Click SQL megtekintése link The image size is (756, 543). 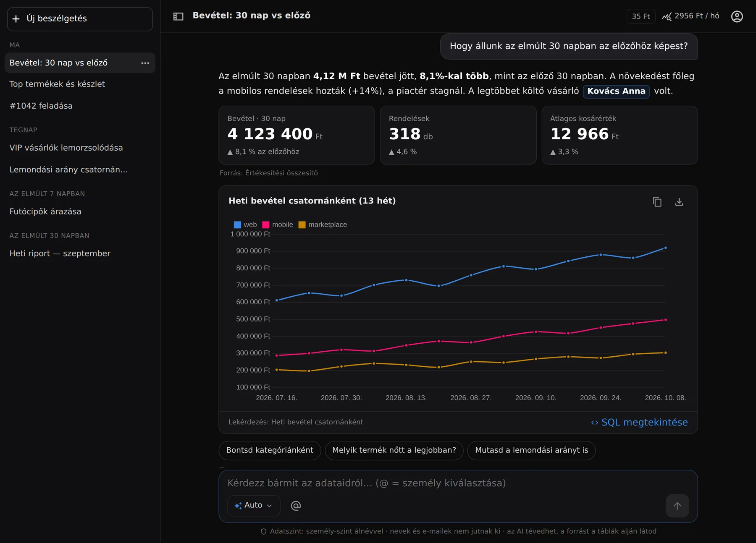639,422
